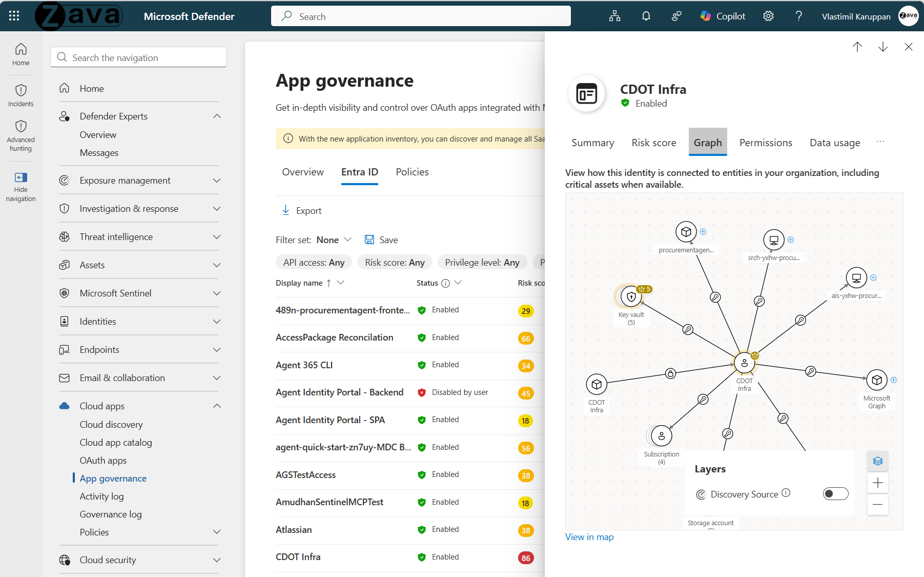The width and height of the screenshot is (924, 577).
Task: Open the API access filter
Action: click(314, 263)
